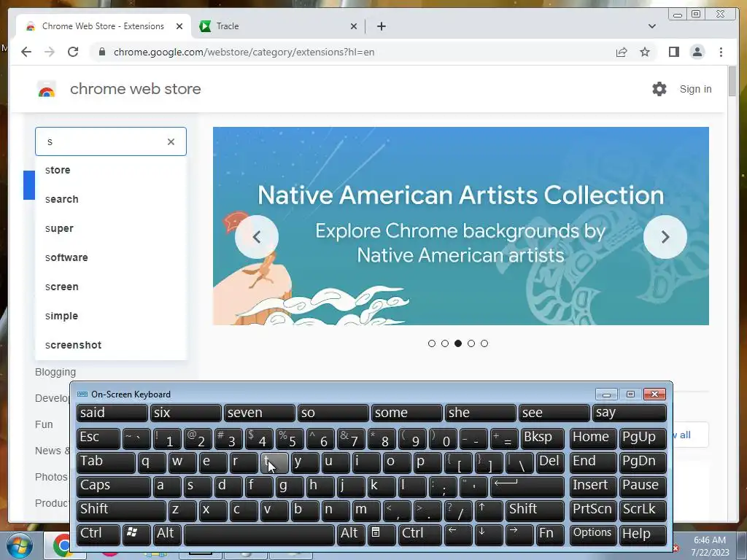Select the filled third carousel dot
The width and height of the screenshot is (747, 560).
pos(458,343)
